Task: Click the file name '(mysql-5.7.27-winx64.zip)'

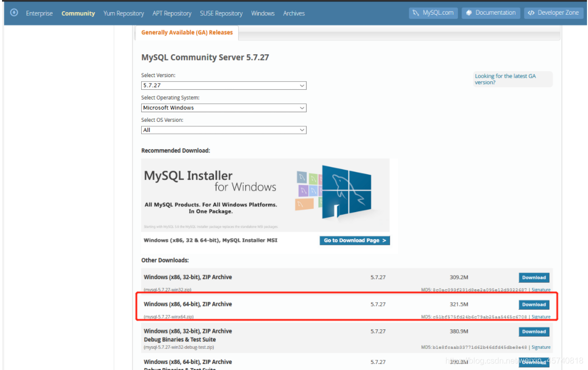Action: 169,317
